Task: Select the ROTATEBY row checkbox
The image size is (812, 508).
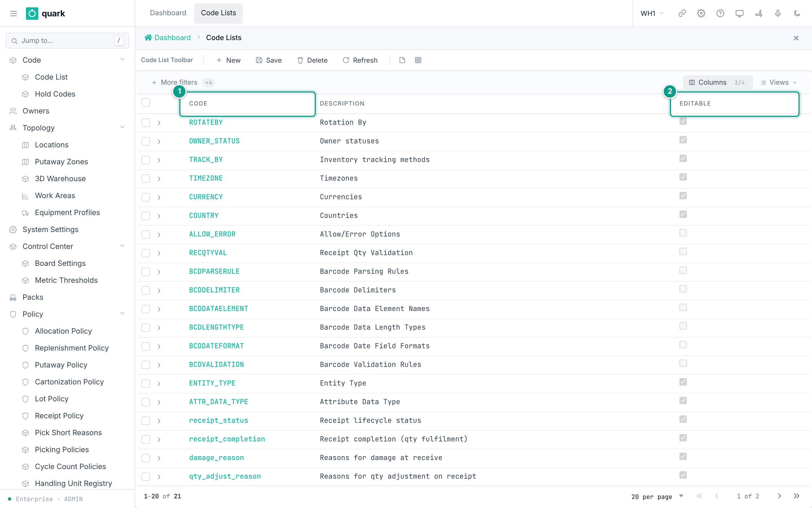Action: click(x=145, y=123)
